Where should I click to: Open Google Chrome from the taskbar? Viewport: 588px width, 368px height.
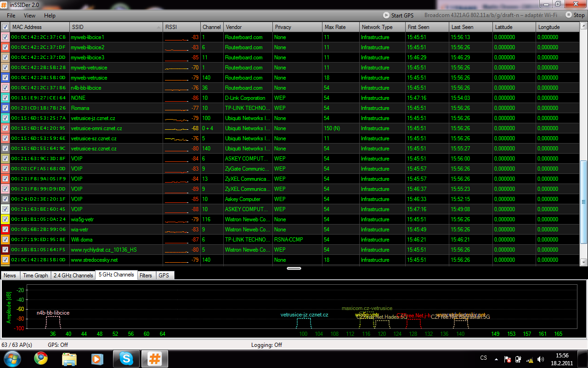pos(41,358)
